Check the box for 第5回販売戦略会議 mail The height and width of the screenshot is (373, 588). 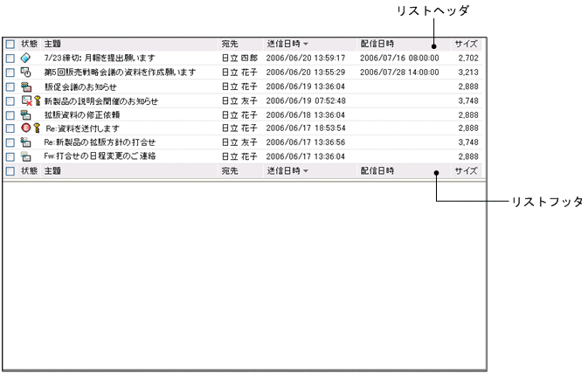pos(10,73)
